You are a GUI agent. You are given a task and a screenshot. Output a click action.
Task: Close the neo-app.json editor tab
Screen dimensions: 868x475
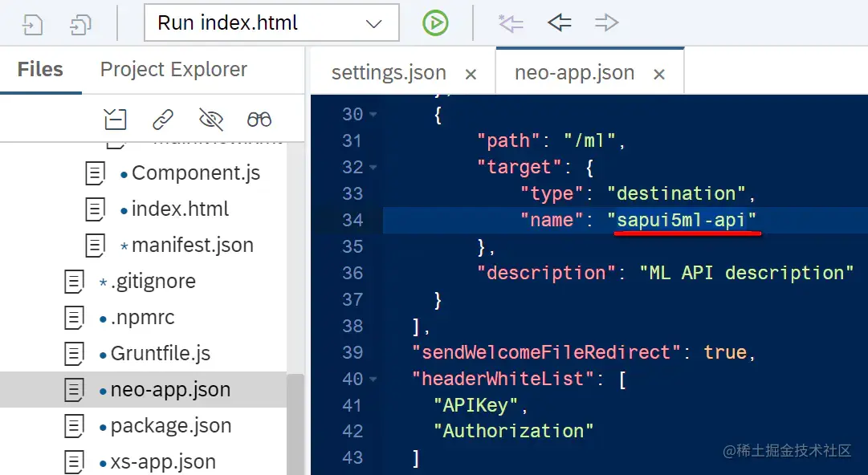click(658, 74)
